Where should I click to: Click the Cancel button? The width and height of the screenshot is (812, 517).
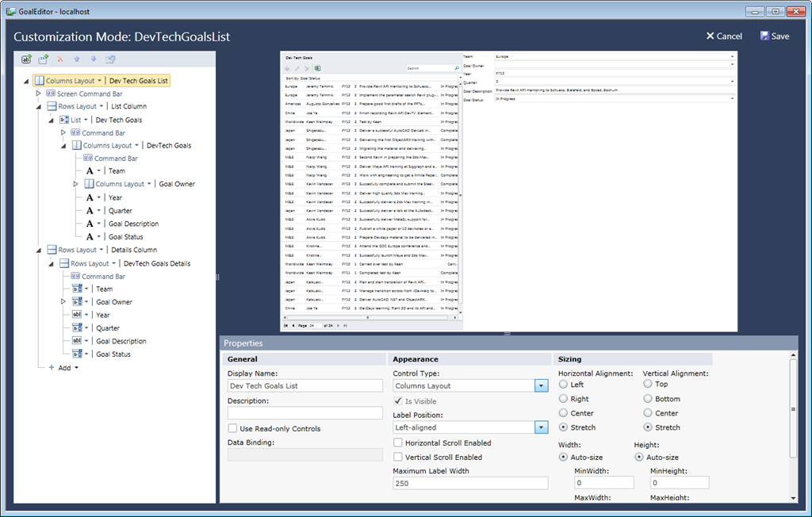(724, 36)
